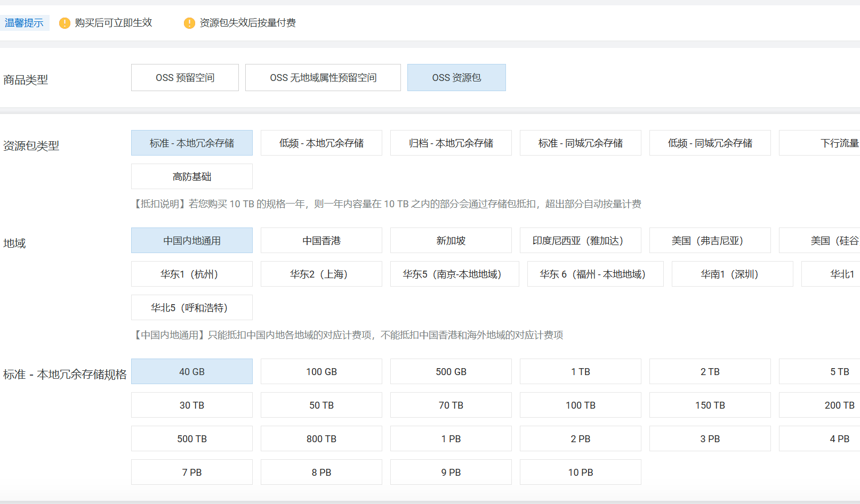860x504 pixels.
Task: Click the 温馨提示 label
Action: pyautogui.click(x=24, y=23)
